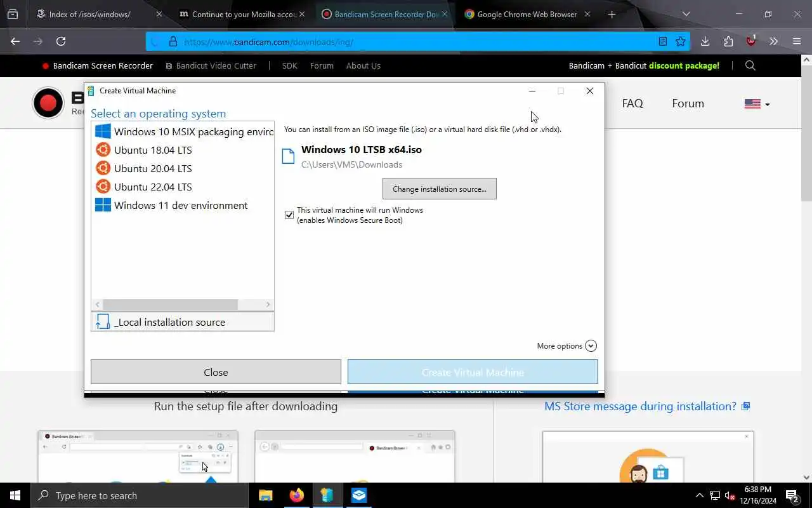Click the Ubuntu 18.04 logo icon
The image size is (812, 508).
coord(103,150)
